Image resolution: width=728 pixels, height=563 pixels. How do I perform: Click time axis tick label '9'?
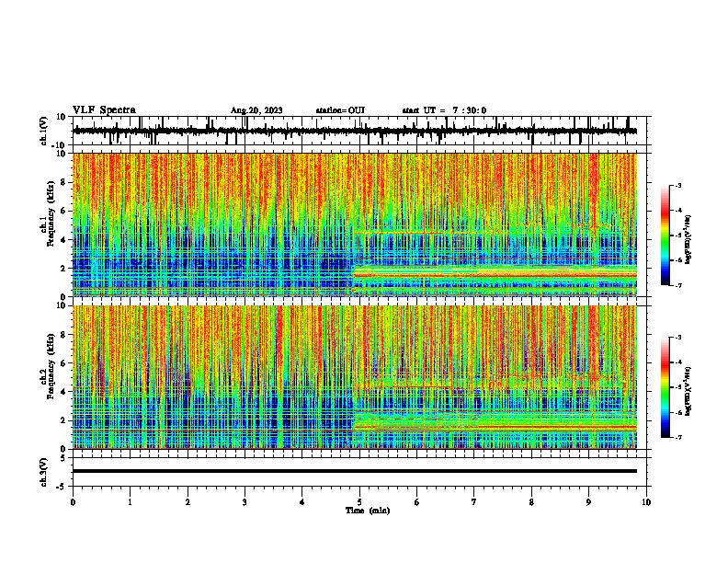coord(588,502)
